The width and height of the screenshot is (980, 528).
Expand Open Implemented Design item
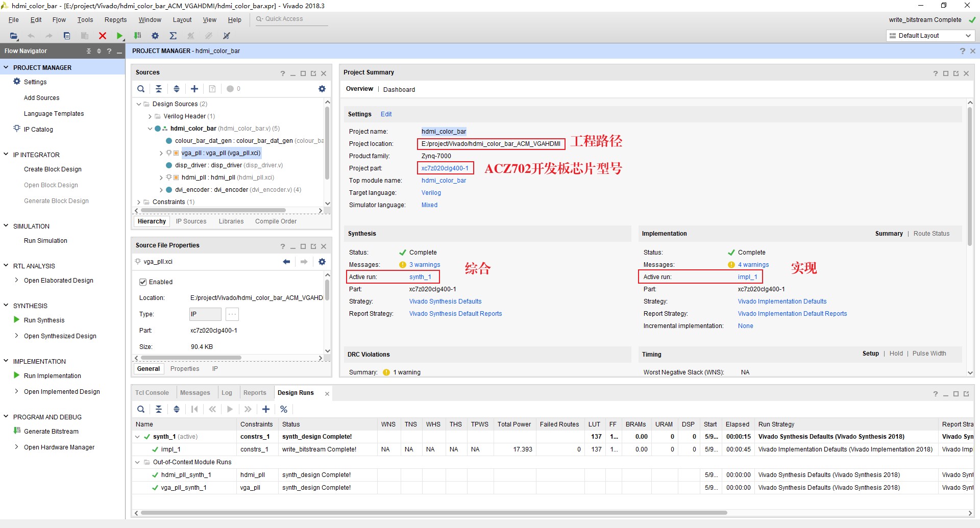point(17,391)
